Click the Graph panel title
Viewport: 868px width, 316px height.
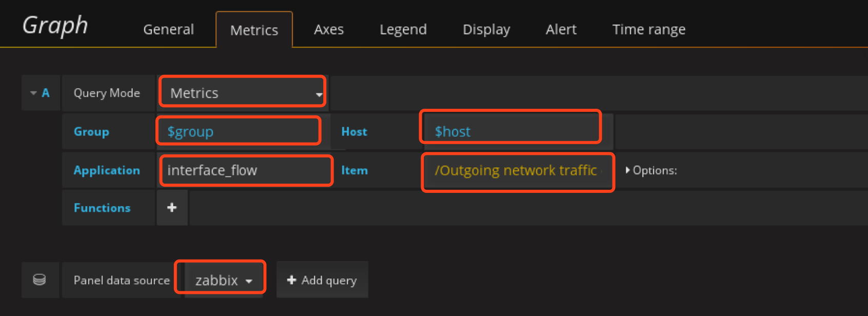tap(55, 26)
